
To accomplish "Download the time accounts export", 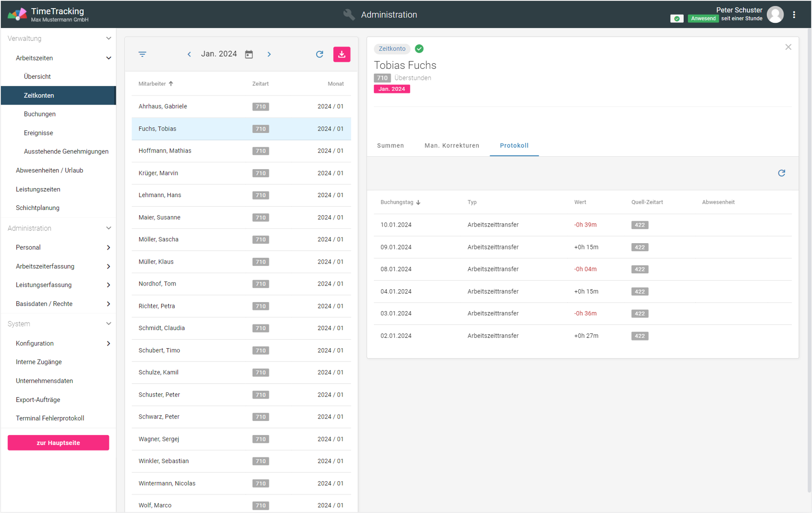I will point(341,54).
